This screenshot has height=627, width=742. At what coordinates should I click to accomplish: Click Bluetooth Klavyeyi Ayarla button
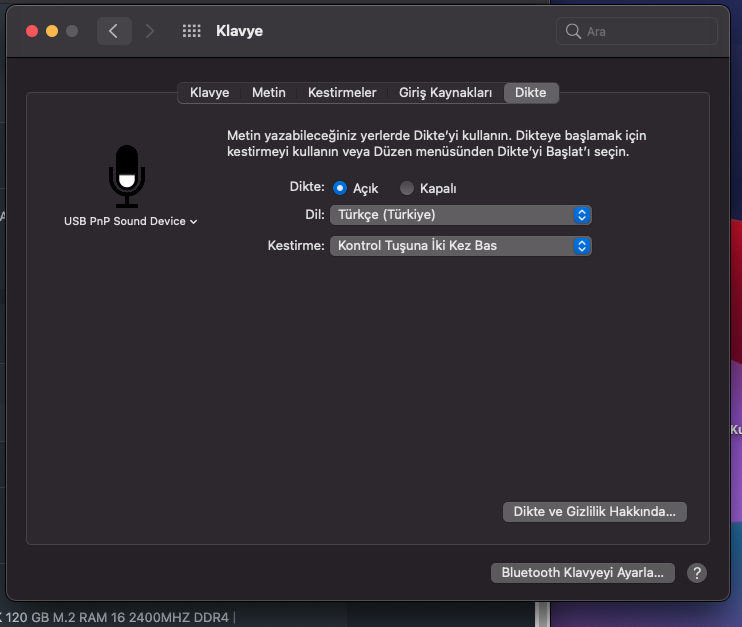pyautogui.click(x=582, y=573)
